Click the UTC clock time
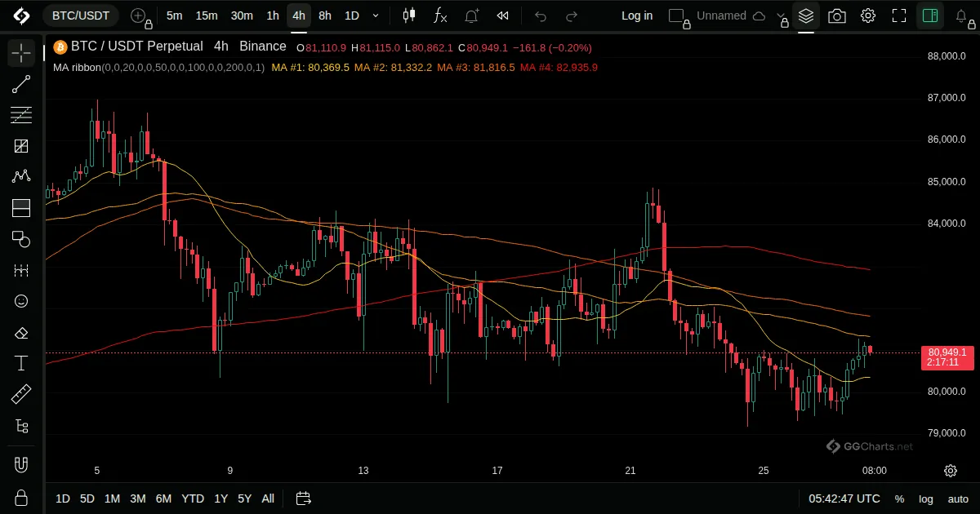 click(x=844, y=498)
